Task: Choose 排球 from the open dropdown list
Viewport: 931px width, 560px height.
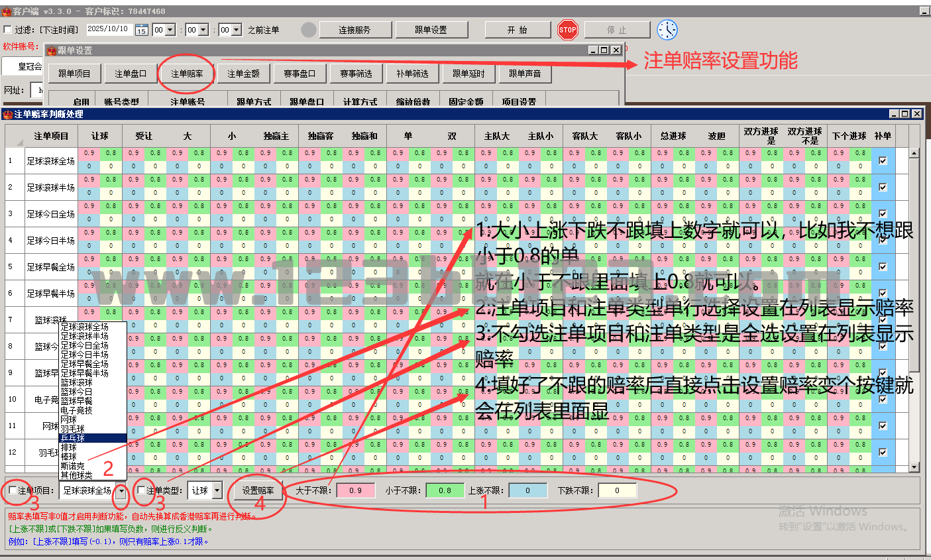Action: tap(69, 447)
